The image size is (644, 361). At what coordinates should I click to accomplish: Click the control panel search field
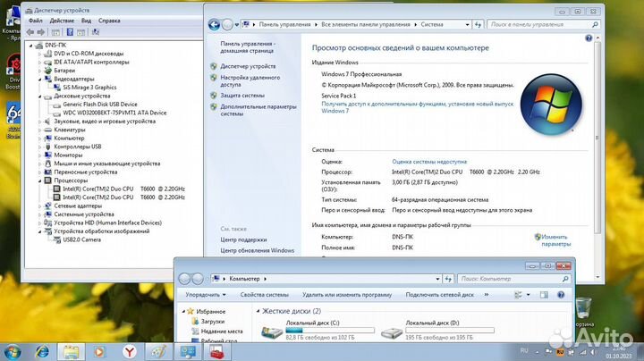coord(543,25)
